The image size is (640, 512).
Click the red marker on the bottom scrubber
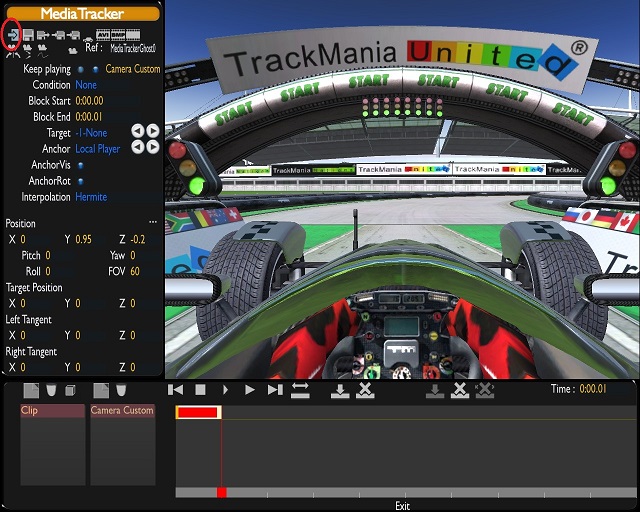(222, 492)
